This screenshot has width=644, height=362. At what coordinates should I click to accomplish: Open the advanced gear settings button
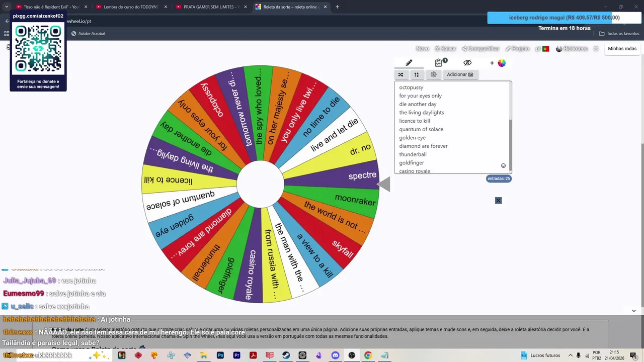pyautogui.click(x=434, y=74)
